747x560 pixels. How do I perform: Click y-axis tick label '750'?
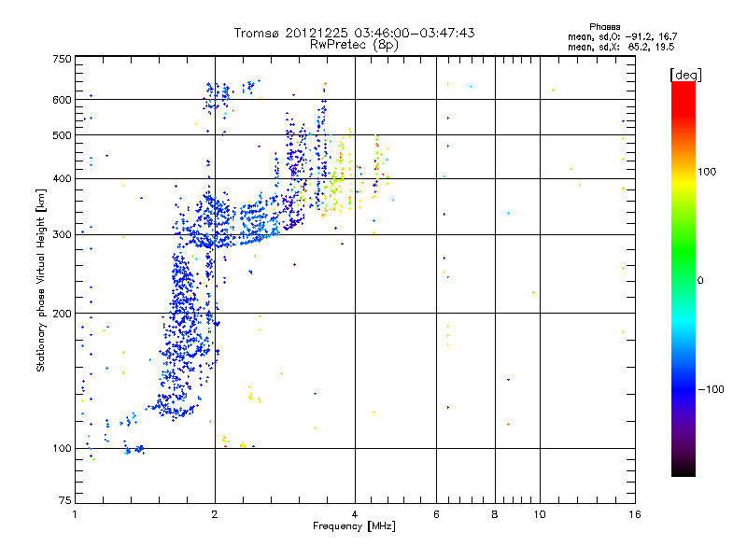(62, 59)
